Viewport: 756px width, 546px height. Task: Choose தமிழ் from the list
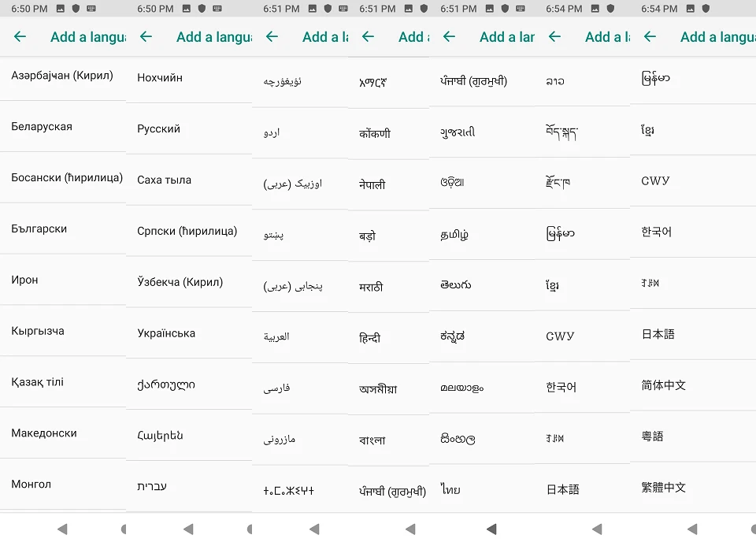click(x=482, y=235)
